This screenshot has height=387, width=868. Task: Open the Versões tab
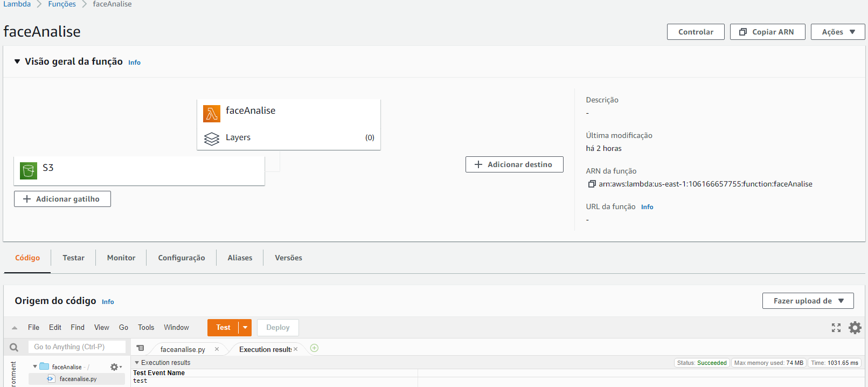pos(288,258)
